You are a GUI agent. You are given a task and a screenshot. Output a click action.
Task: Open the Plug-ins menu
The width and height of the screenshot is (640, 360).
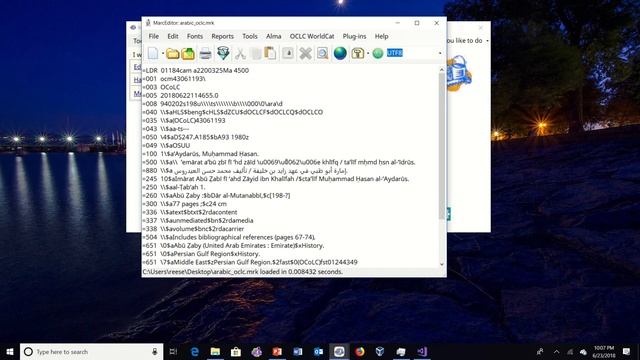pyautogui.click(x=354, y=36)
